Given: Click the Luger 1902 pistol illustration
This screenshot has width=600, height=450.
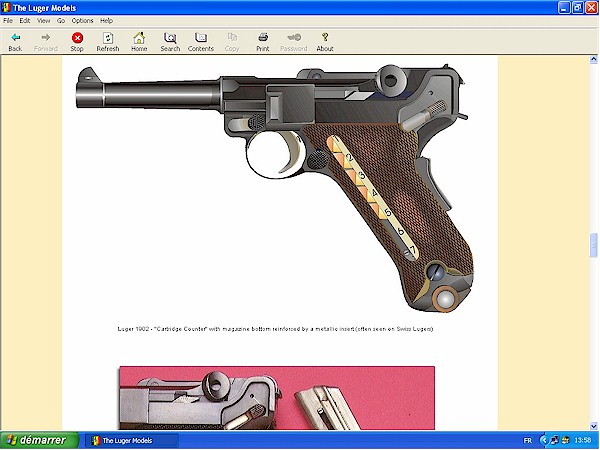Looking at the screenshot, I should pos(275,188).
